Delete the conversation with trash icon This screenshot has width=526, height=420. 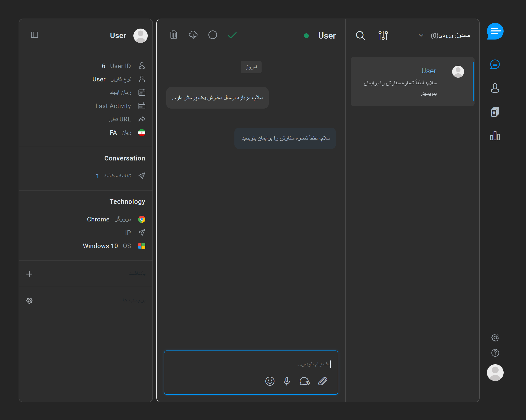(173, 35)
